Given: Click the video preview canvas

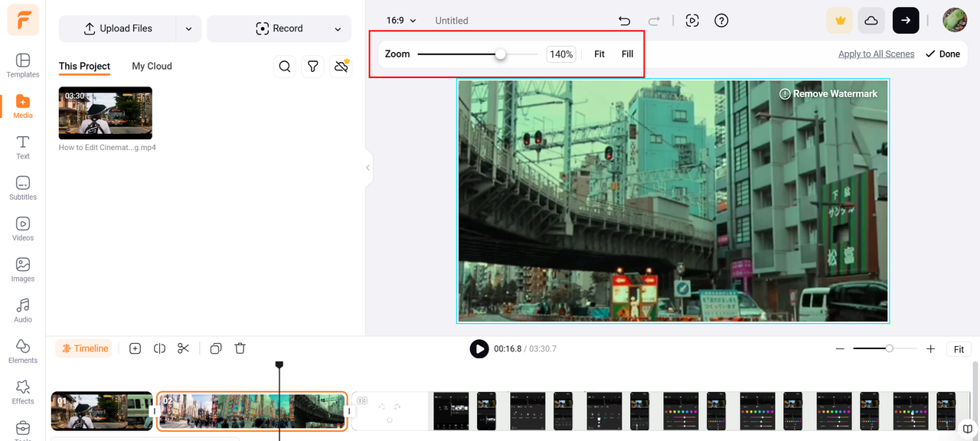Looking at the screenshot, I should pyautogui.click(x=673, y=201).
